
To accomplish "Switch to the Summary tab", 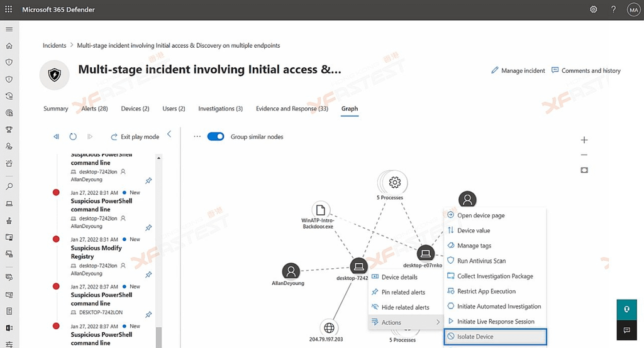I will 56,109.
